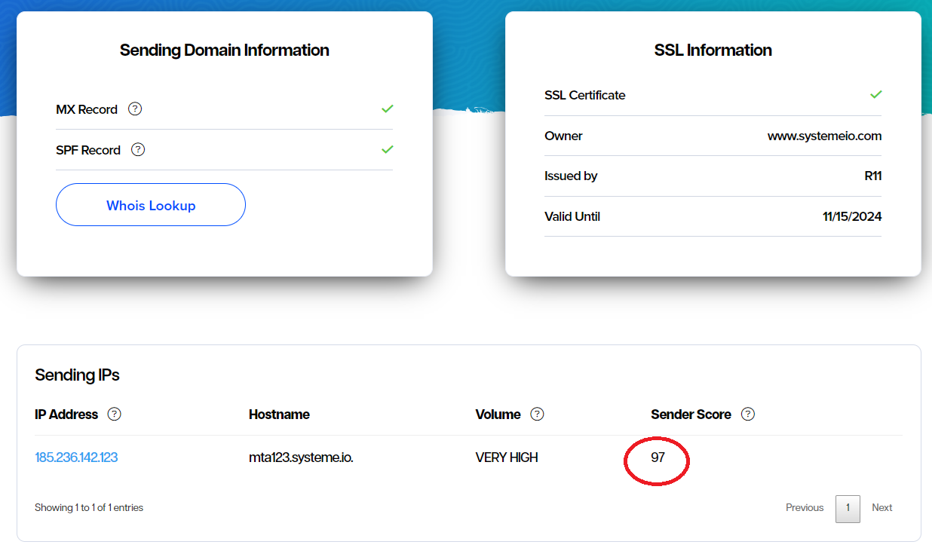Open the IP Address column help tooltip icon
The height and width of the screenshot is (560, 932).
[115, 414]
